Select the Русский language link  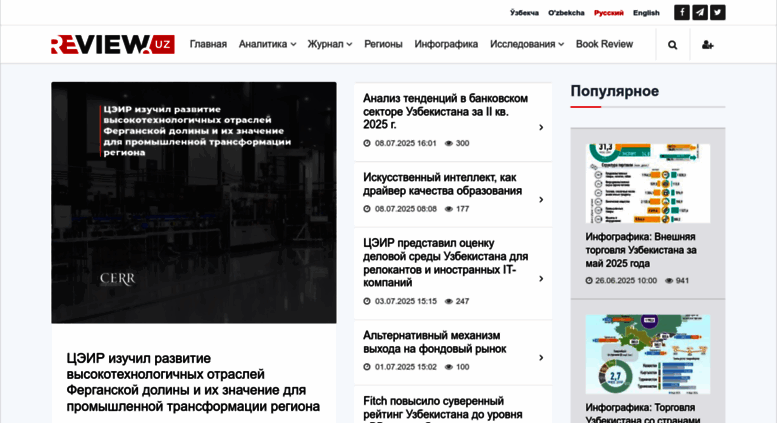(x=609, y=13)
